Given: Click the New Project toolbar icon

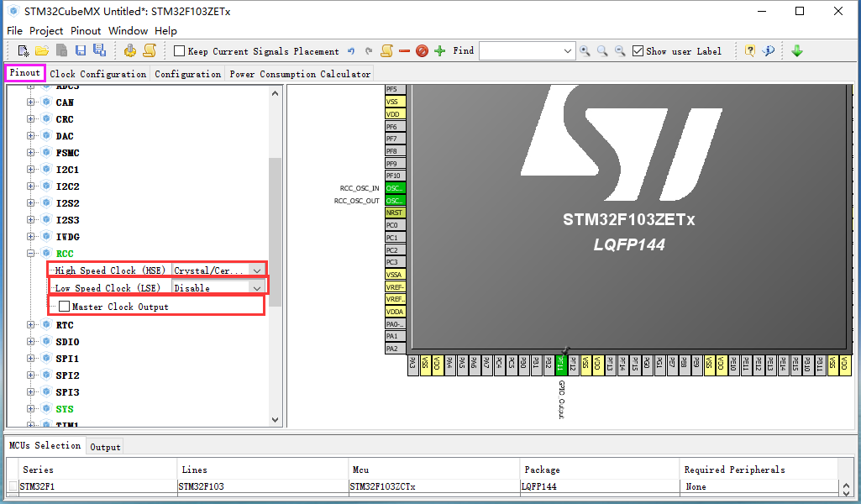Looking at the screenshot, I should (23, 51).
